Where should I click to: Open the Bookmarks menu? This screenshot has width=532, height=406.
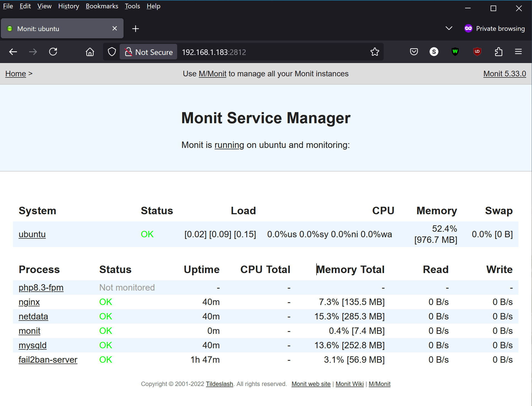coord(102,6)
